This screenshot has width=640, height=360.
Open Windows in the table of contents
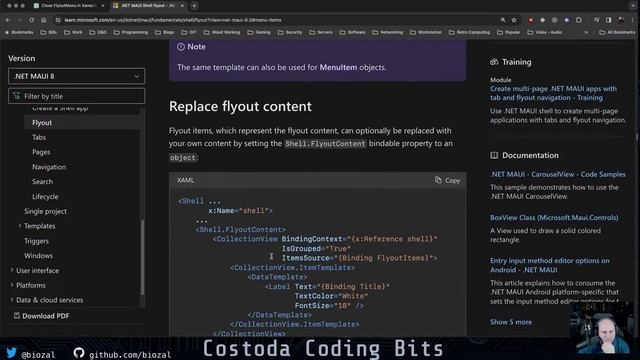38,256
